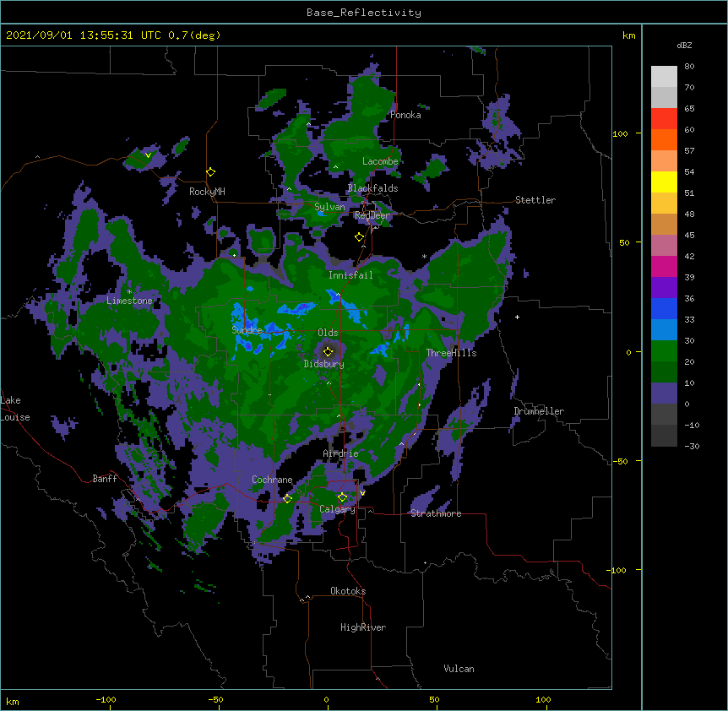Select the yellow diamond marker beside RockyMH
Viewport: 728px width, 711px height.
click(210, 172)
